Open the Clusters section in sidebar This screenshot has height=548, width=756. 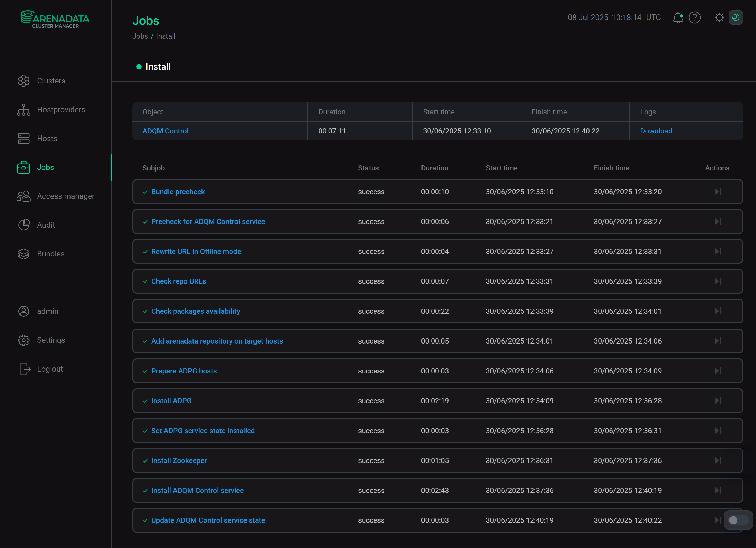[51, 81]
